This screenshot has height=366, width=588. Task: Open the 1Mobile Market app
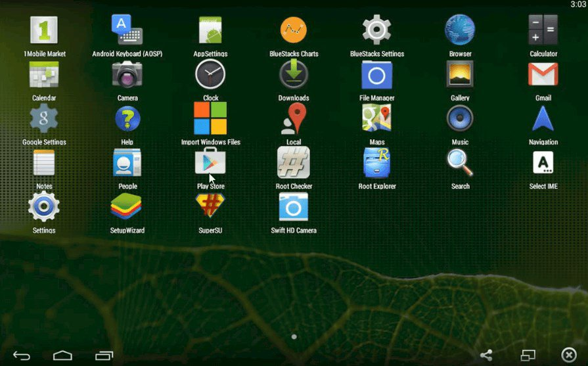pyautogui.click(x=44, y=30)
